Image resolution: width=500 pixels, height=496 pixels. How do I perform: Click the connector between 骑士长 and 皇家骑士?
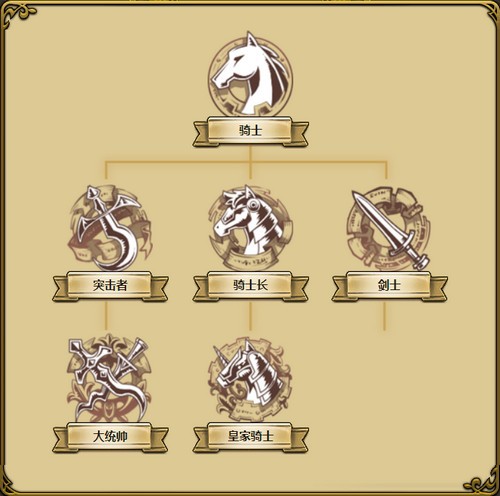coord(250,316)
